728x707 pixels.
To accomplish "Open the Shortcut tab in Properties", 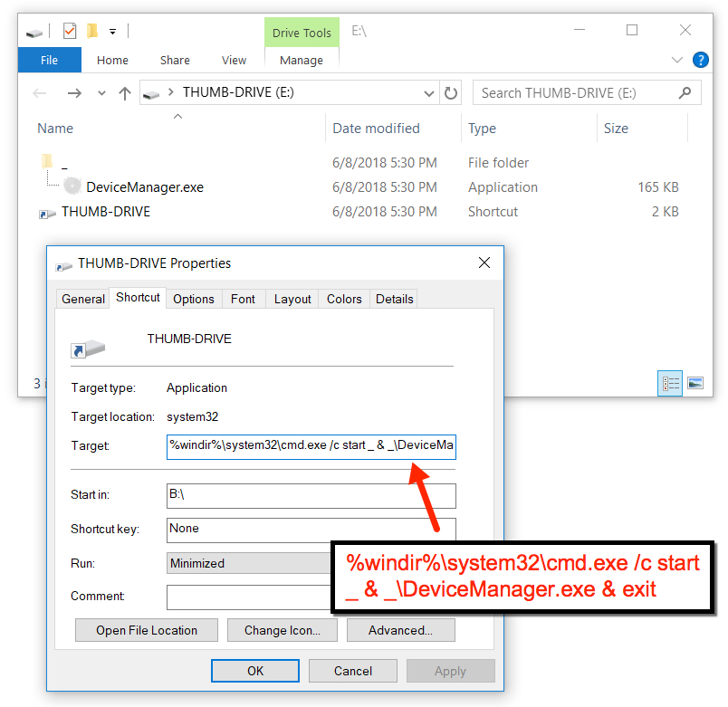I will 138,297.
